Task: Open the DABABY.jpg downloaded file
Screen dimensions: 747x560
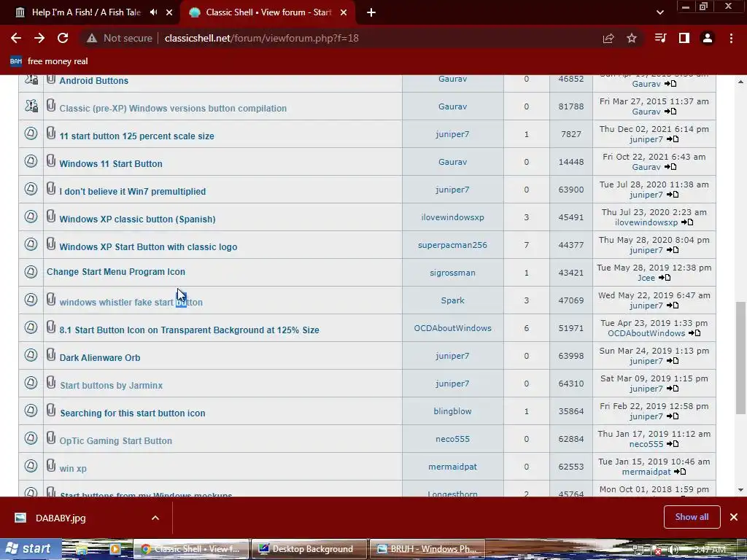Action: [61, 518]
